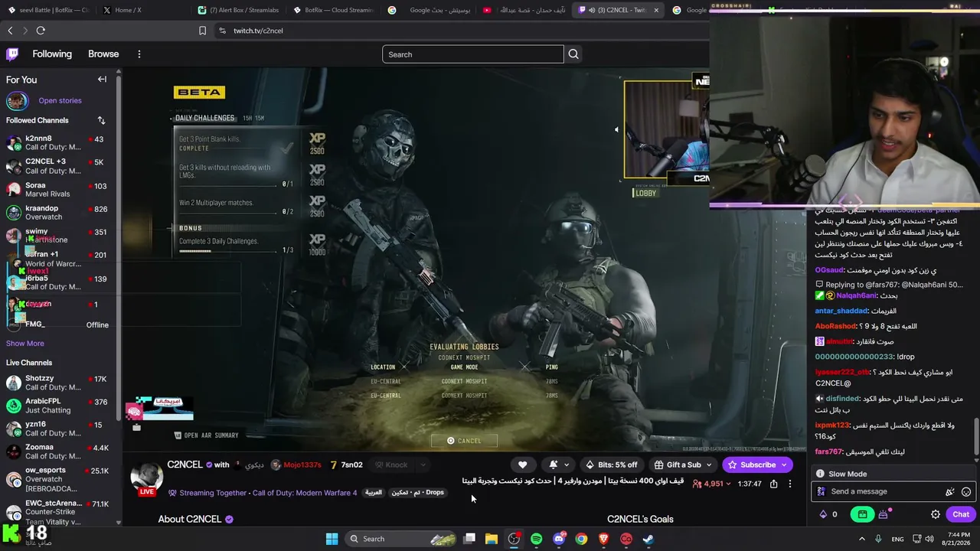Open the treasure chest drops icon
This screenshot has height=551, width=980.
(x=883, y=514)
